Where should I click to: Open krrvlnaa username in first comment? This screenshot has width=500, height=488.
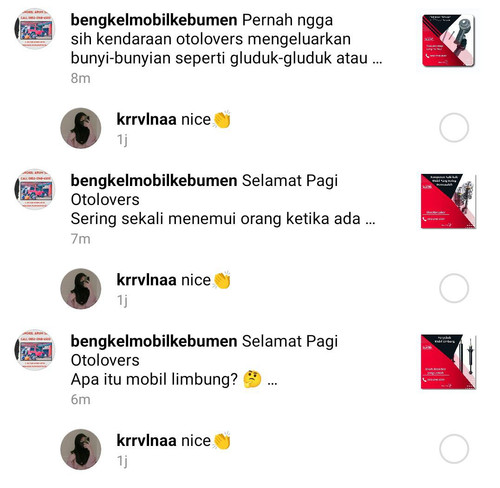(x=146, y=119)
